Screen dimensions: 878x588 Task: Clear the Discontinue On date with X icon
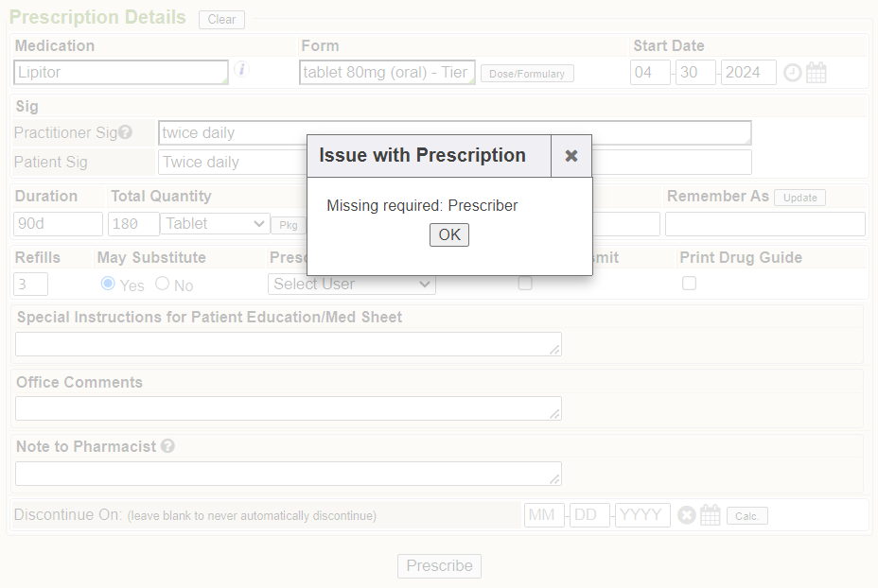[x=687, y=515]
